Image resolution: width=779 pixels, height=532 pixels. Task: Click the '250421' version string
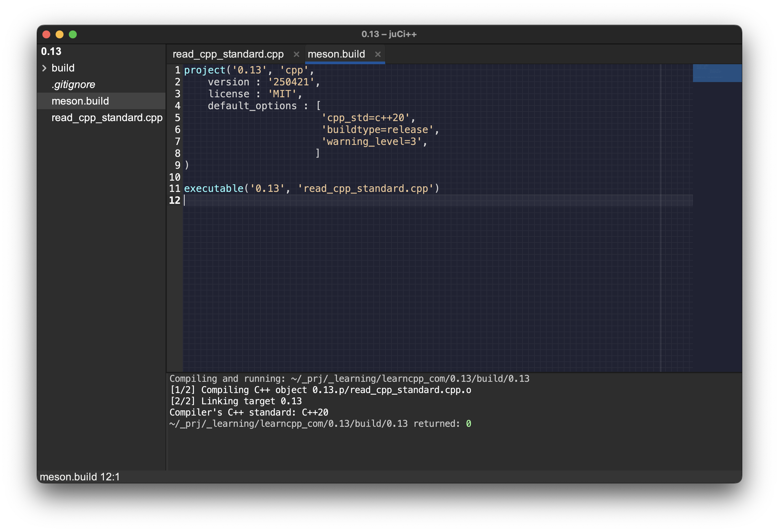(291, 82)
